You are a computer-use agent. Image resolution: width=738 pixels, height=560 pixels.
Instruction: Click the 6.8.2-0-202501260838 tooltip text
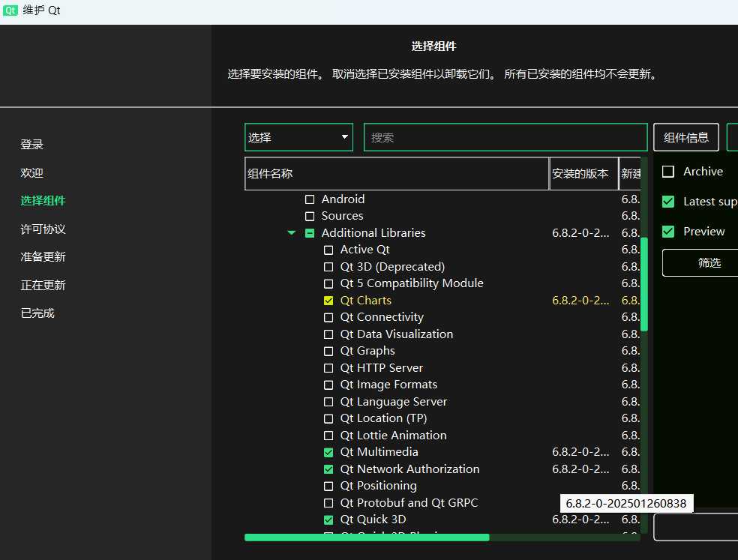(626, 504)
